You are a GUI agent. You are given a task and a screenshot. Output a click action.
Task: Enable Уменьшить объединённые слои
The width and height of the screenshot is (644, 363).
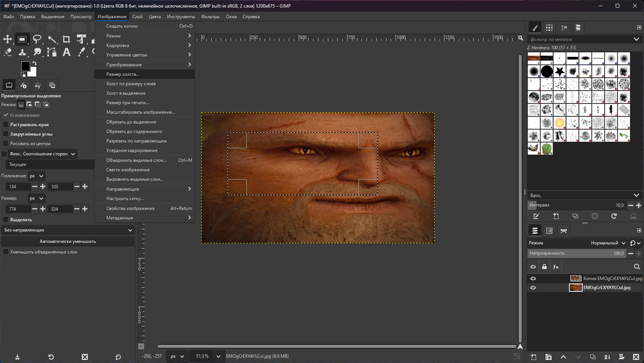click(x=6, y=252)
